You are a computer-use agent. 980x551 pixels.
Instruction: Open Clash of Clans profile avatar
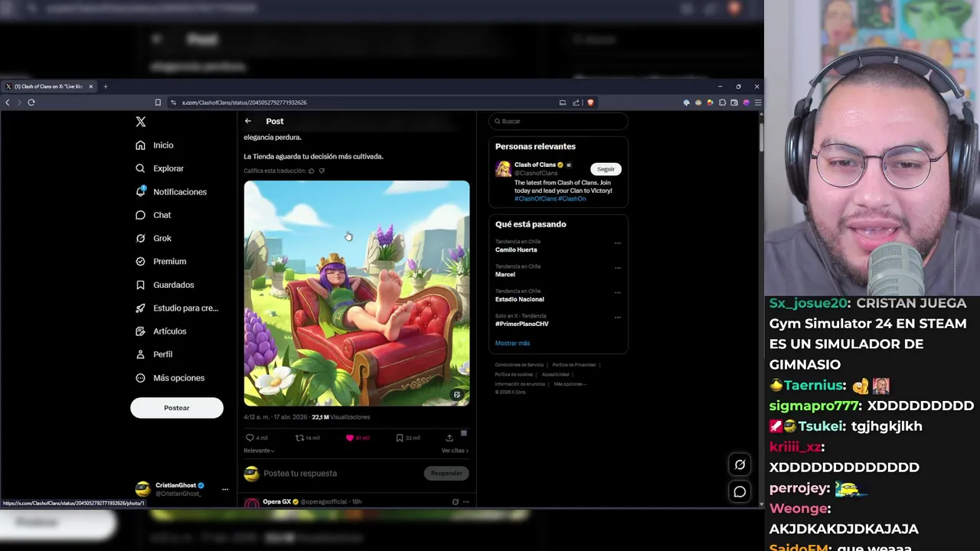coord(503,169)
